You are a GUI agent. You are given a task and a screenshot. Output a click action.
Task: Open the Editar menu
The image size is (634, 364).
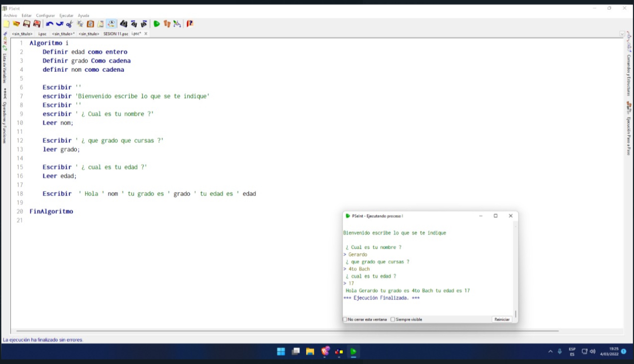point(26,16)
